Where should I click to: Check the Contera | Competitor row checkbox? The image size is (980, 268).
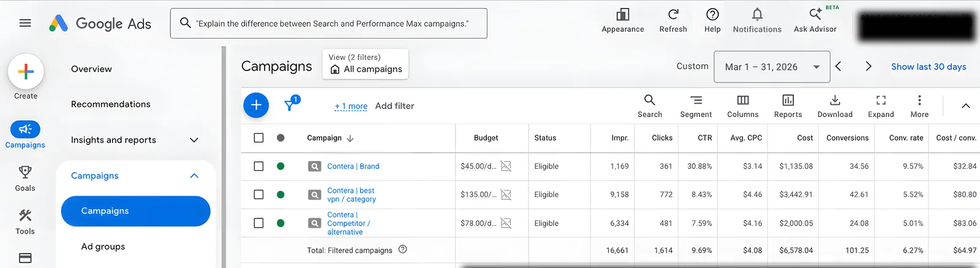pos(258,223)
